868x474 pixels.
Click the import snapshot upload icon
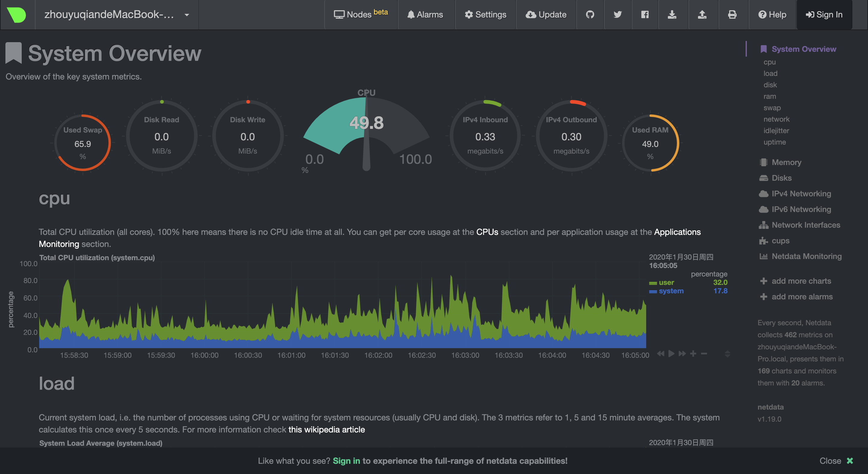pyautogui.click(x=702, y=14)
